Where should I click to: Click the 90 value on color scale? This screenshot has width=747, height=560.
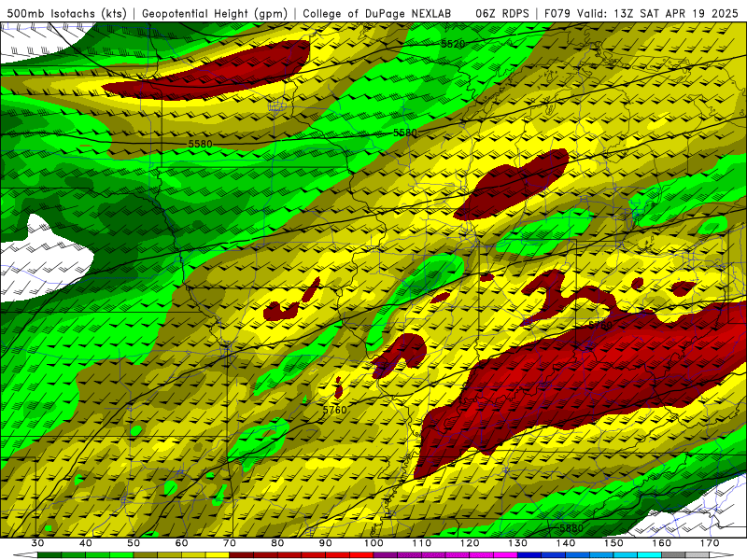325,543
